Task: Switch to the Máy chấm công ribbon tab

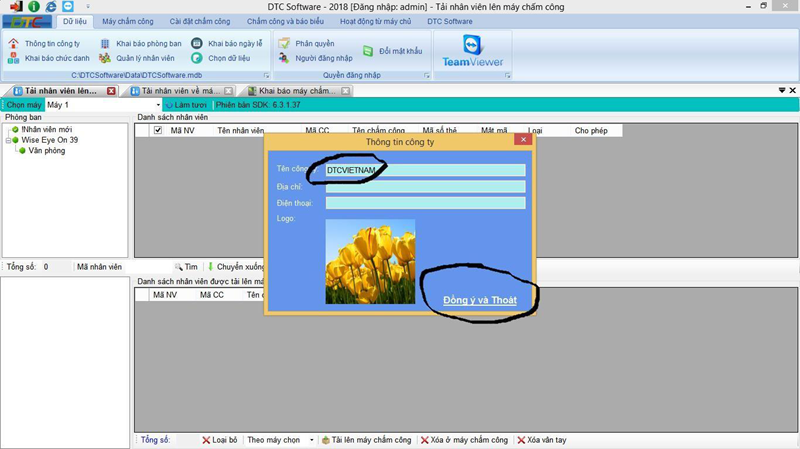Action: pyautogui.click(x=129, y=21)
